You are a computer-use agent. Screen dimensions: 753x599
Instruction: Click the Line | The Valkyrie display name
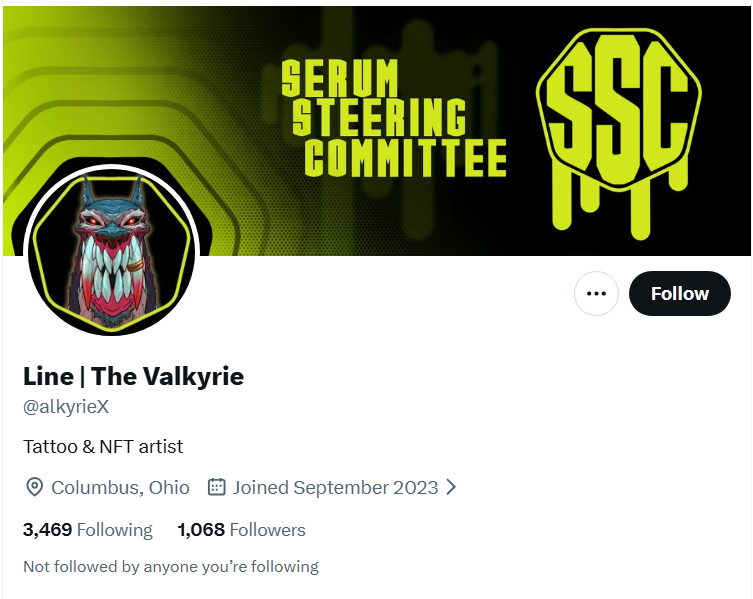(x=134, y=376)
